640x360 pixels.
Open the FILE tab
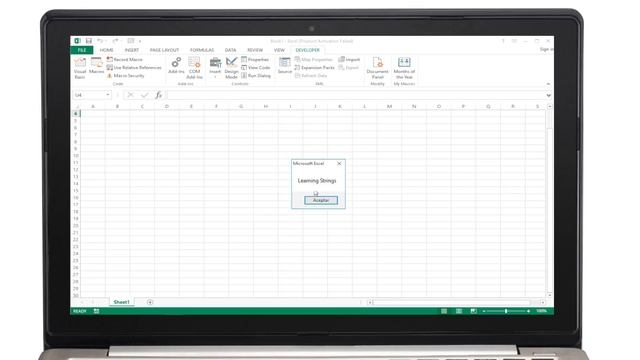pos(82,50)
